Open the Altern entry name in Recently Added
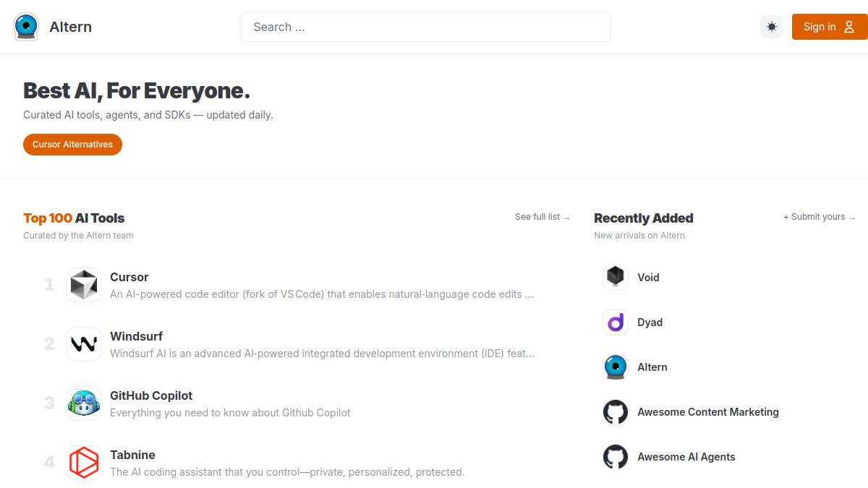 [x=652, y=367]
